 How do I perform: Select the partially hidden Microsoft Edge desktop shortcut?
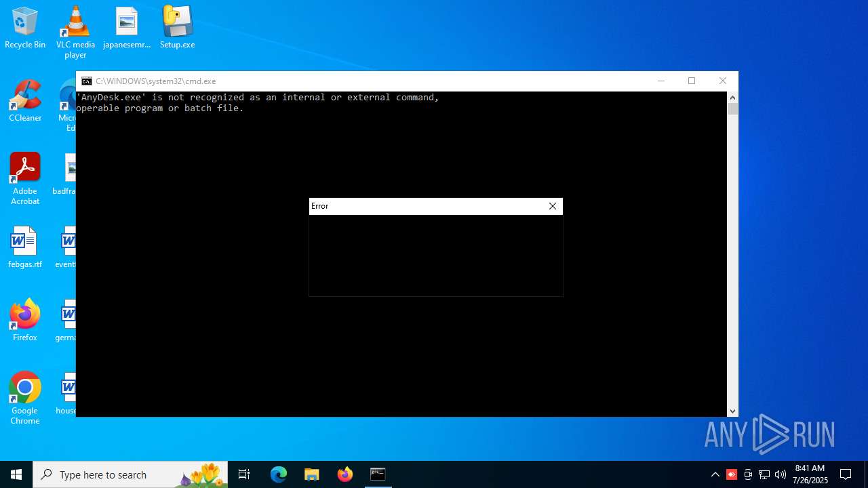click(x=67, y=106)
